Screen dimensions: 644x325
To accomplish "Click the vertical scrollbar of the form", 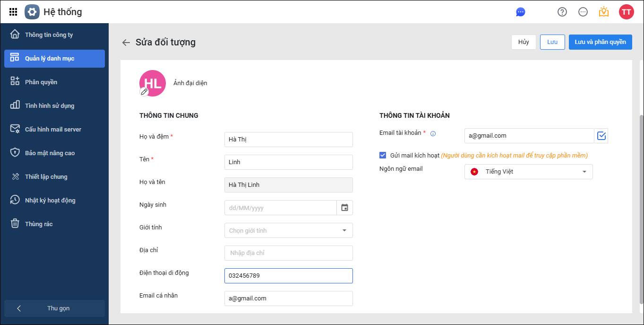I will coord(641,208).
